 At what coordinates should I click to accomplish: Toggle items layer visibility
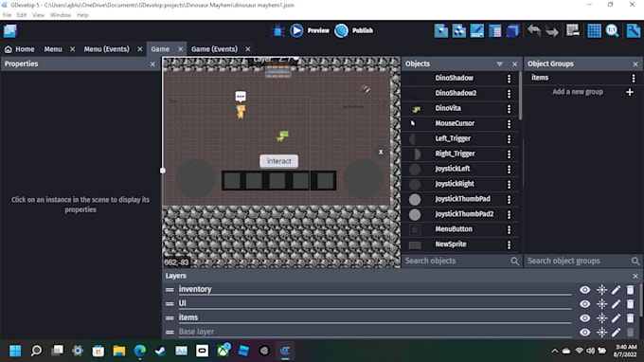[585, 318]
